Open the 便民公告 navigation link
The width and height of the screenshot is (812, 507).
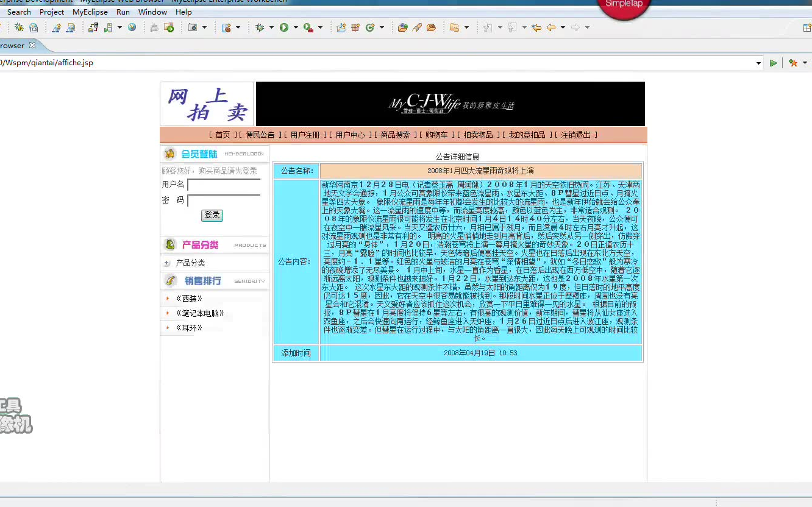[x=260, y=135]
